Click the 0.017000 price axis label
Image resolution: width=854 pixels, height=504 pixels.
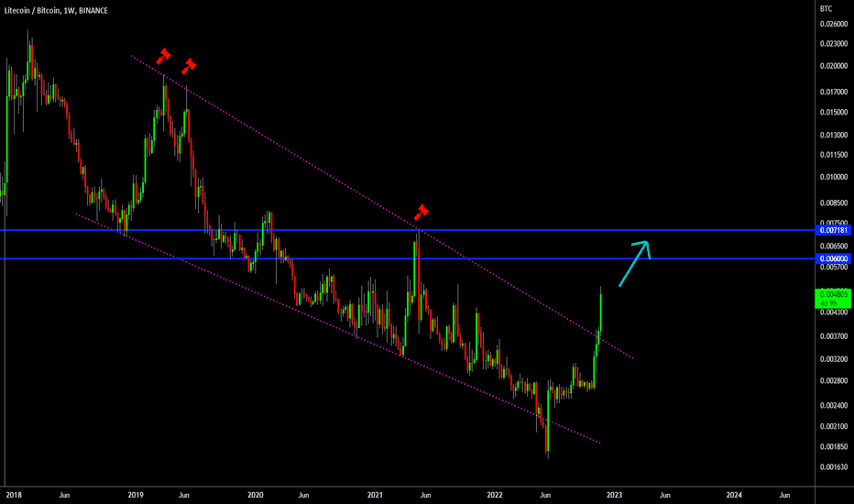coord(834,92)
